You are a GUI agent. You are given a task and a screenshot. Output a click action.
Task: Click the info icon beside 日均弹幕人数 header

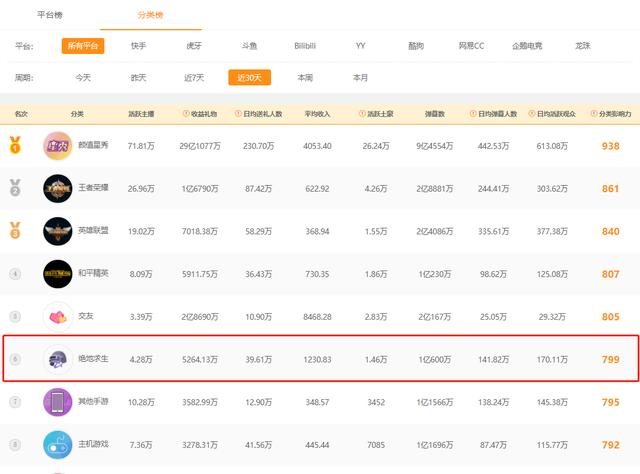coord(473,113)
